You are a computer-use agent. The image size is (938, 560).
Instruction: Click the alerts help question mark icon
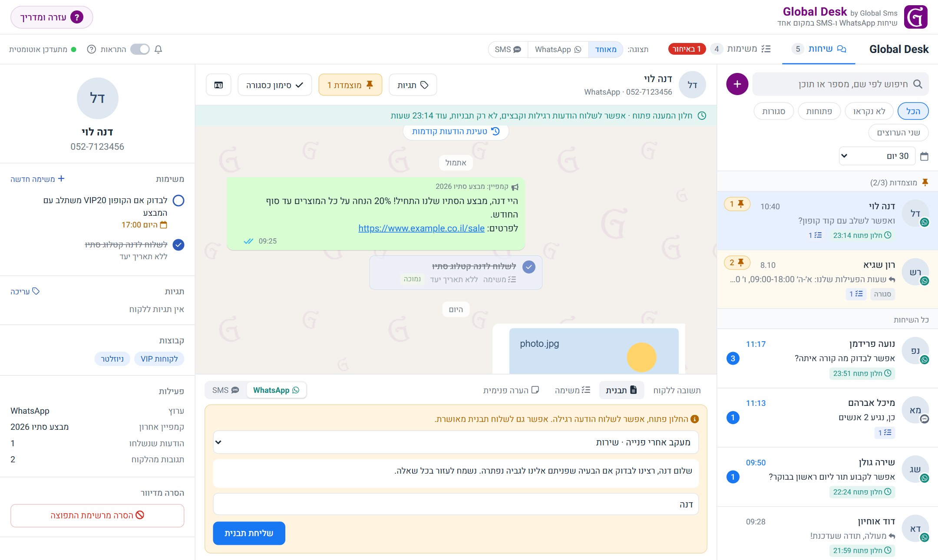[91, 49]
